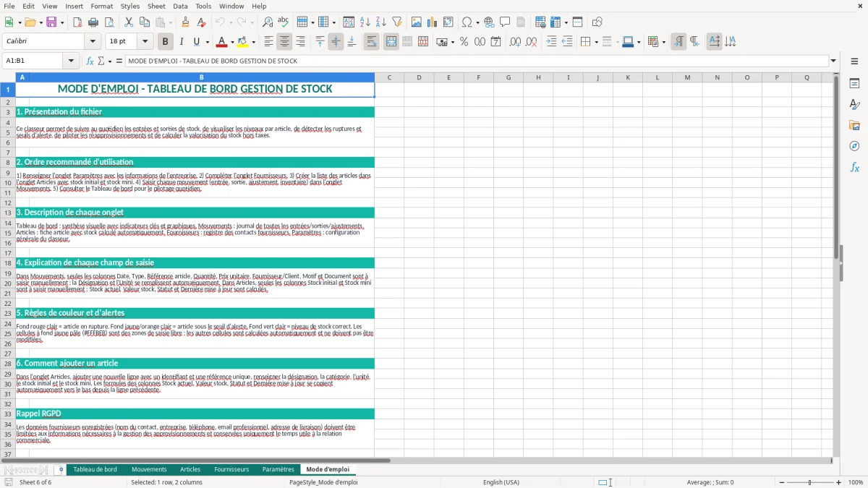Open Find & Replace icon
Viewport: 868px width, 488px height.
[x=268, y=22]
